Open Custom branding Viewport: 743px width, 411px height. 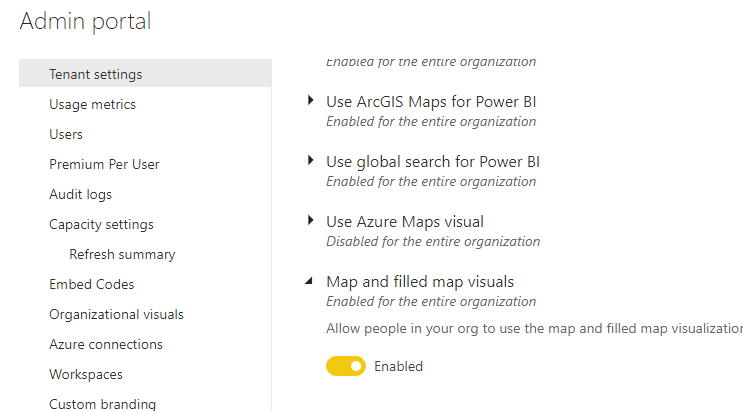[x=102, y=404]
